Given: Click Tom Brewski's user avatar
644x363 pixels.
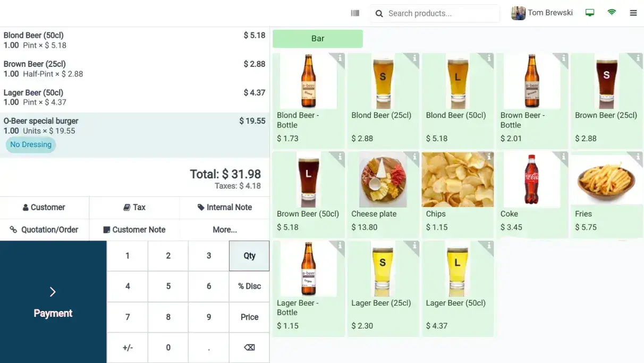Looking at the screenshot, I should tap(518, 13).
